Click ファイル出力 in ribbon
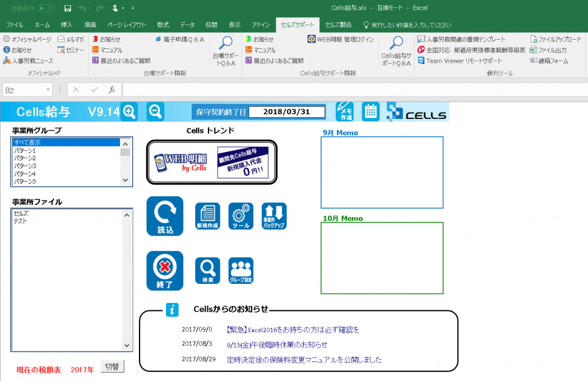 [x=548, y=50]
